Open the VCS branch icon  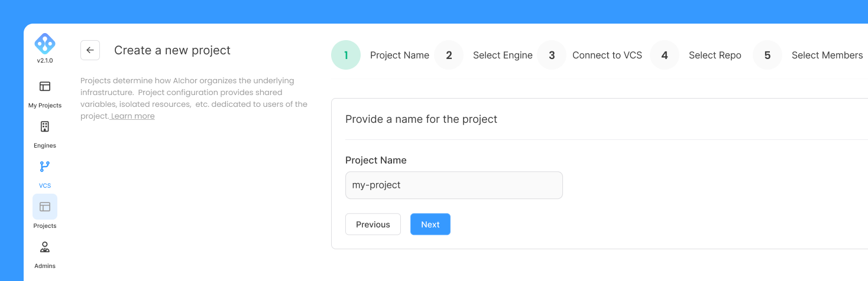pyautogui.click(x=45, y=166)
